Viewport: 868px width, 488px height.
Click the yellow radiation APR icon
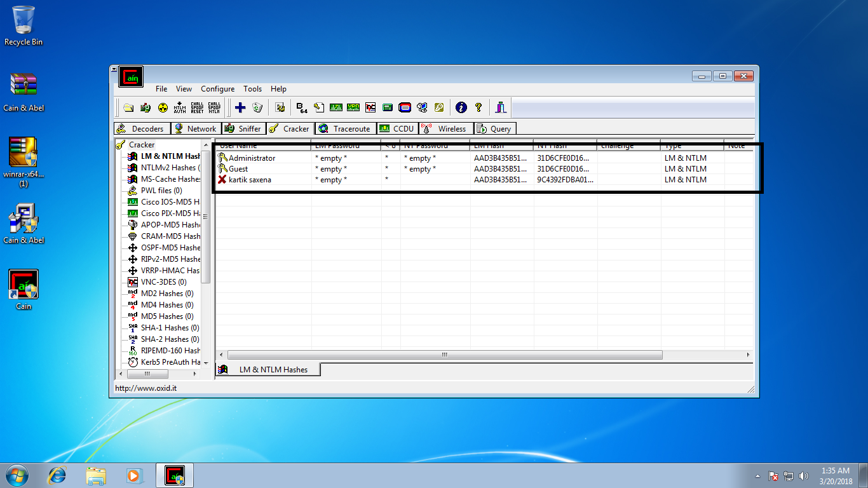[163, 108]
